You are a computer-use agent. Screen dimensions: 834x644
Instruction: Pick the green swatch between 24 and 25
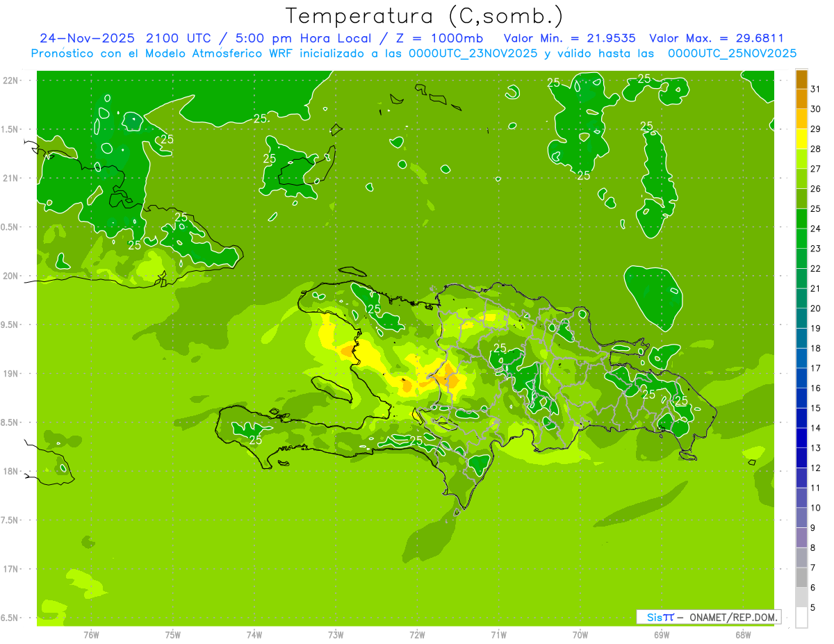point(801,219)
